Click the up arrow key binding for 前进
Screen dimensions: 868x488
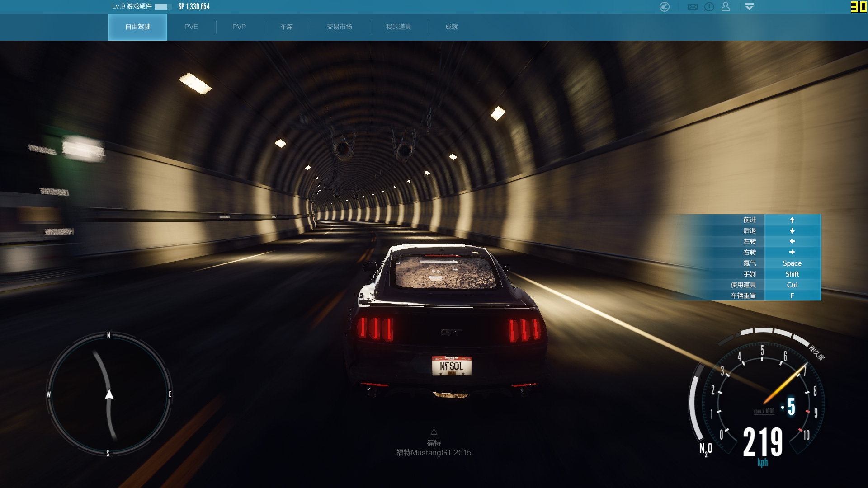point(792,220)
